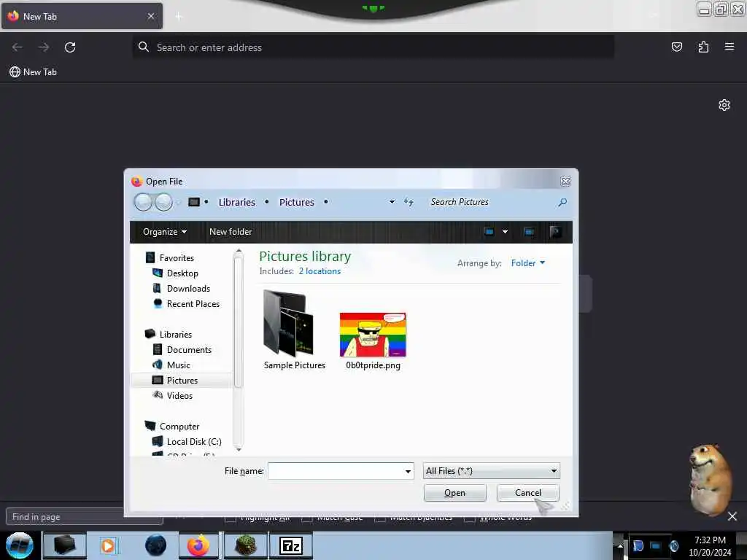Toggle the preview pane icon
747x560 pixels.
[528, 232]
